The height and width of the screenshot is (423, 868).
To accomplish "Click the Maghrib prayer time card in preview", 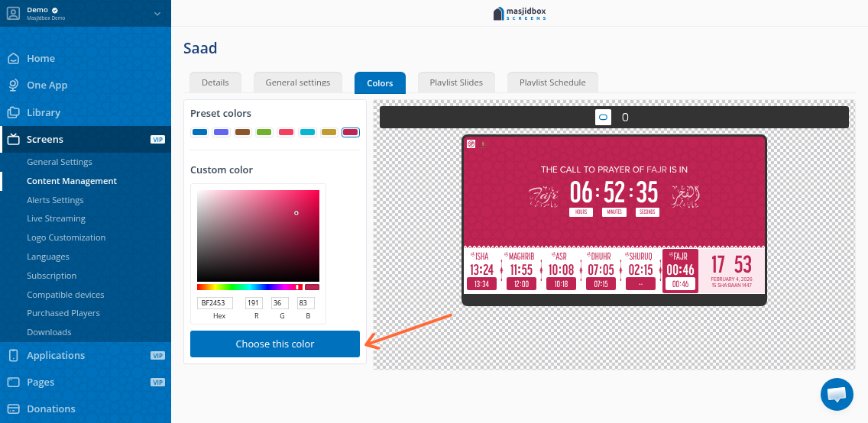I will coord(521,270).
